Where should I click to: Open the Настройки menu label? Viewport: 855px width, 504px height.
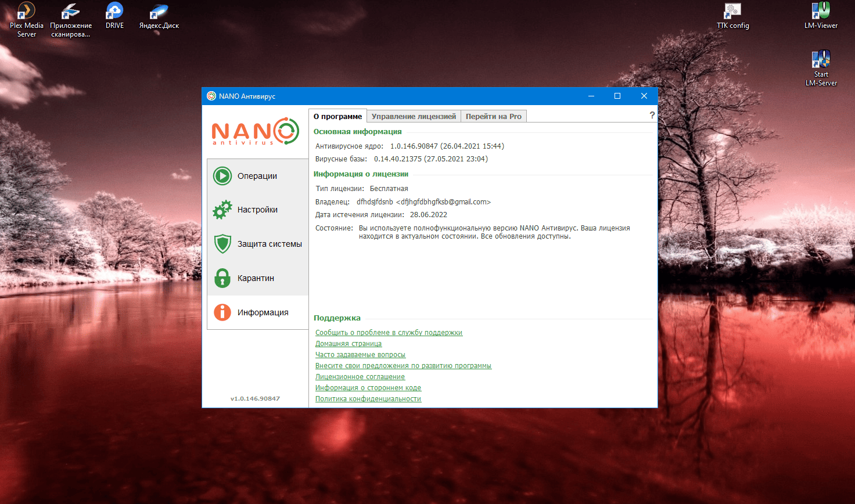pyautogui.click(x=257, y=210)
